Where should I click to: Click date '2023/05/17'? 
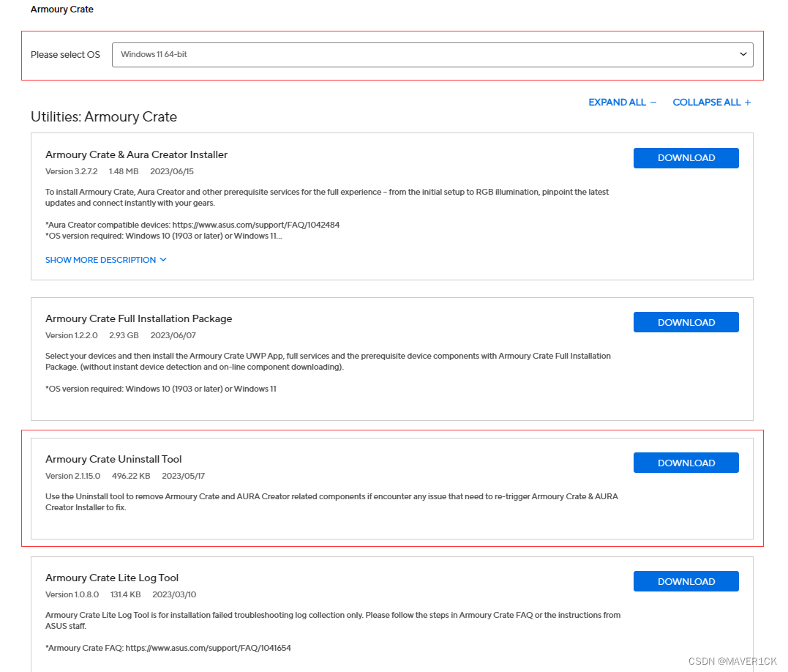coord(184,476)
